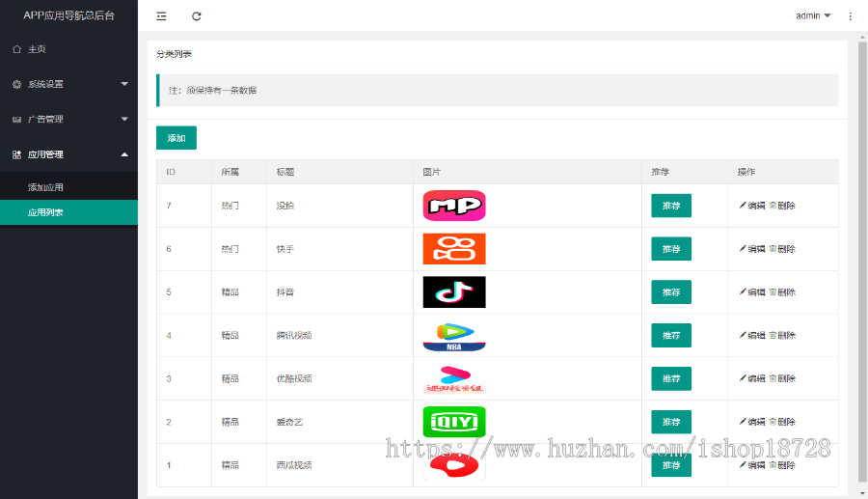
Task: Edit the 西瓜视频 row
Action: click(751, 465)
